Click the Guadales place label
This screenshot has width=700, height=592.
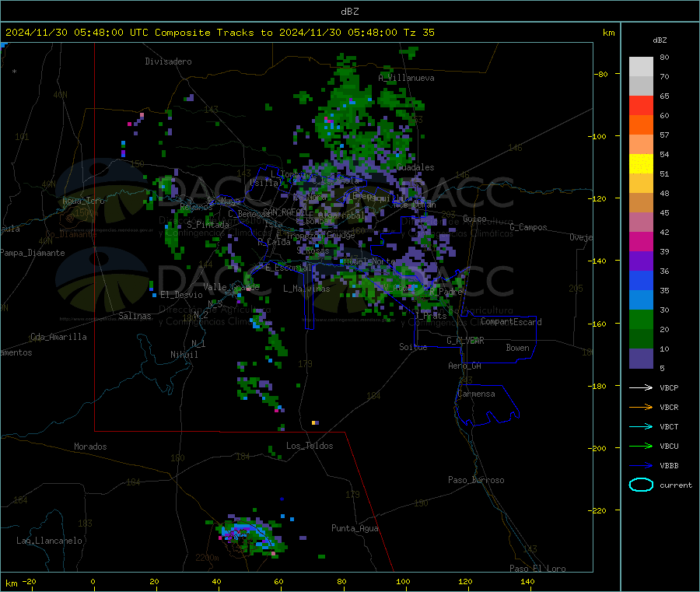(x=415, y=167)
